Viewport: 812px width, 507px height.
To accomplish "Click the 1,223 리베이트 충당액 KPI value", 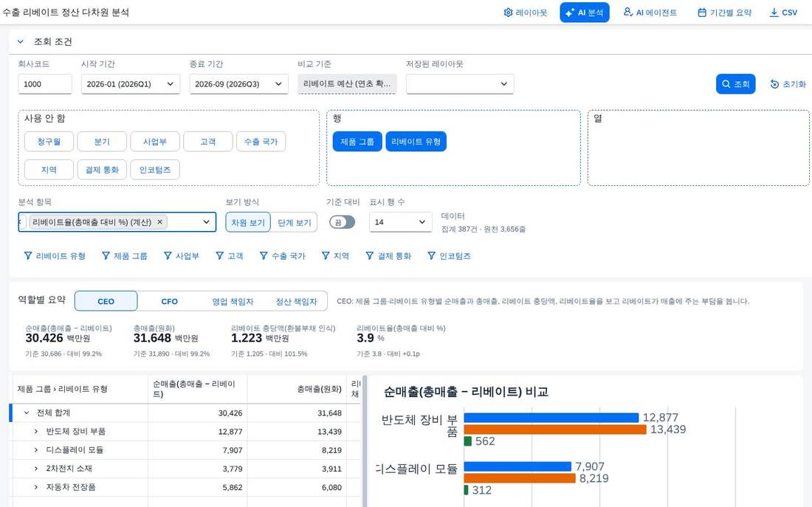I will point(260,338).
